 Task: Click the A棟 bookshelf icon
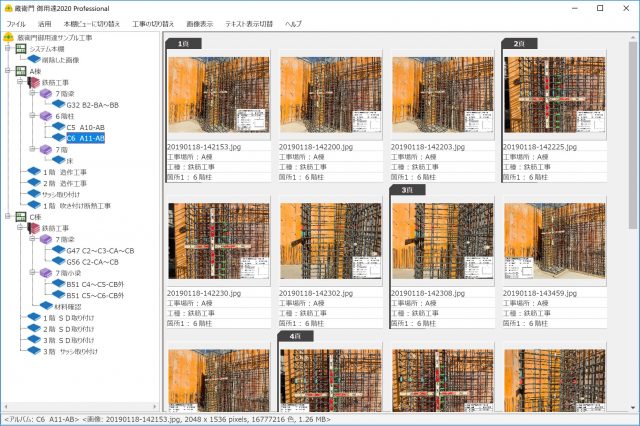tap(21, 71)
